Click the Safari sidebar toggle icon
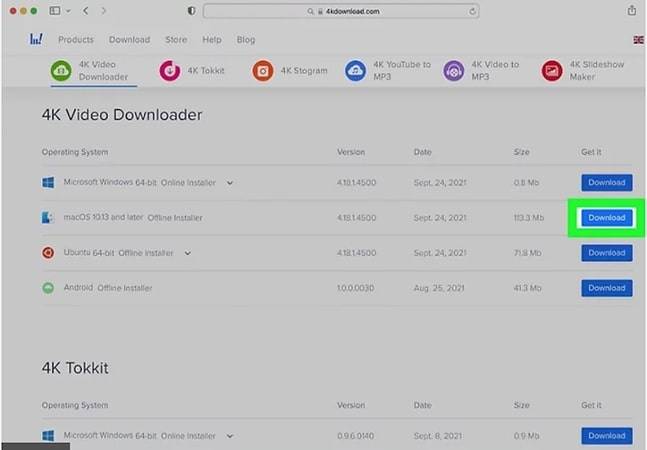 55,11
